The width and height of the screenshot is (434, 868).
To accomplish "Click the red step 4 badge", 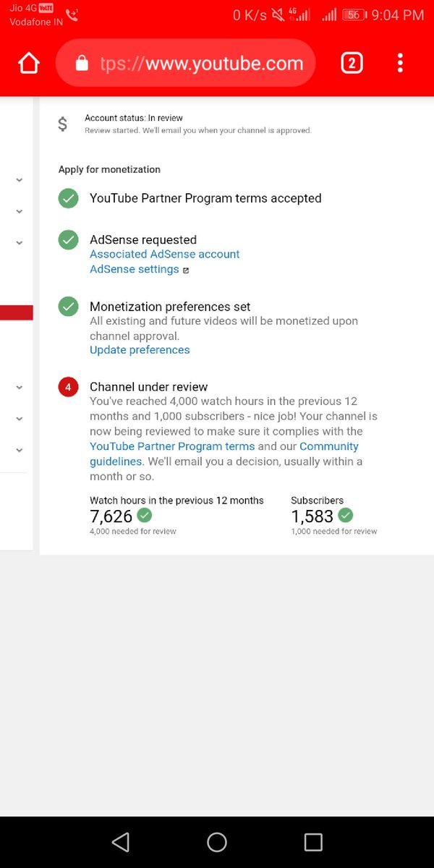I will coord(69,387).
